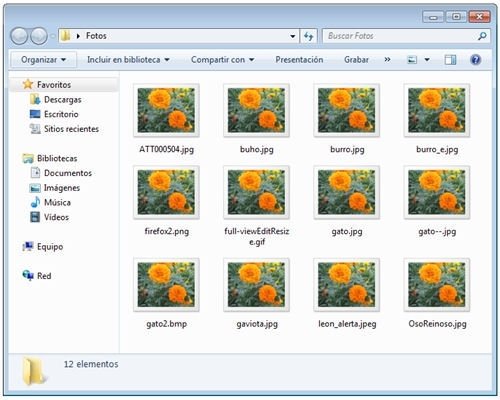This screenshot has width=500, height=400.
Task: Click the Favoritos star icon
Action: coord(28,84)
